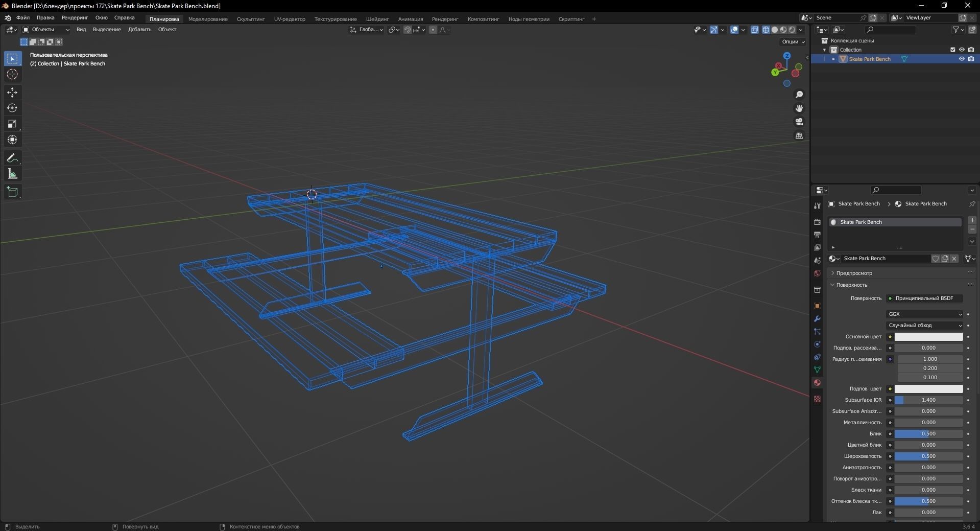980x531 pixels.
Task: Click the pan hand viewport icon
Action: tap(799, 108)
